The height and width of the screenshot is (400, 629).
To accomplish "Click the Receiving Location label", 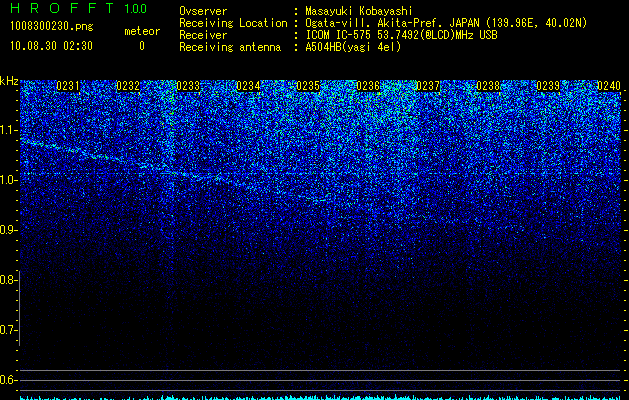I will pyautogui.click(x=233, y=23).
